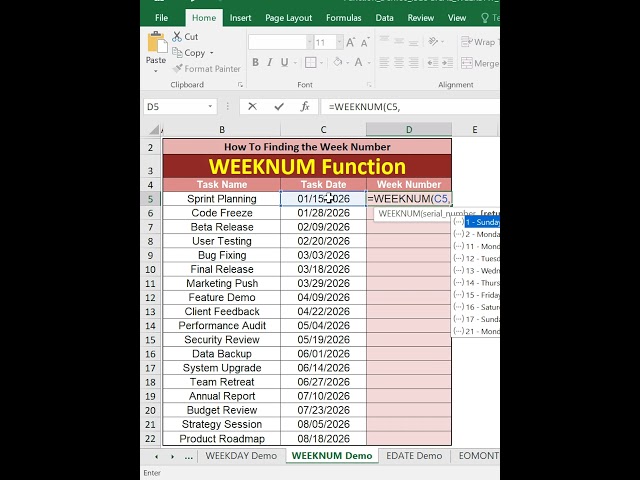Cancel formula entry with X button
Screen dimensions: 640x480
pos(252,107)
